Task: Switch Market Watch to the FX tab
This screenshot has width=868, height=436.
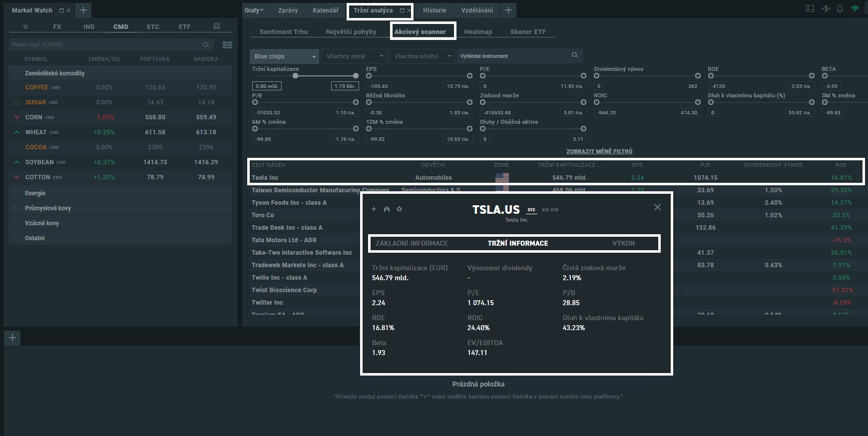Action: [57, 26]
